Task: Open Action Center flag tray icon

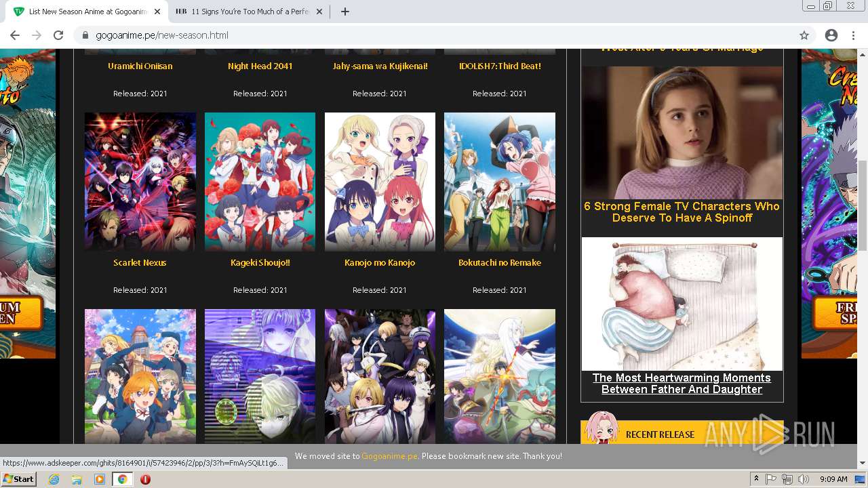Action: tap(772, 479)
